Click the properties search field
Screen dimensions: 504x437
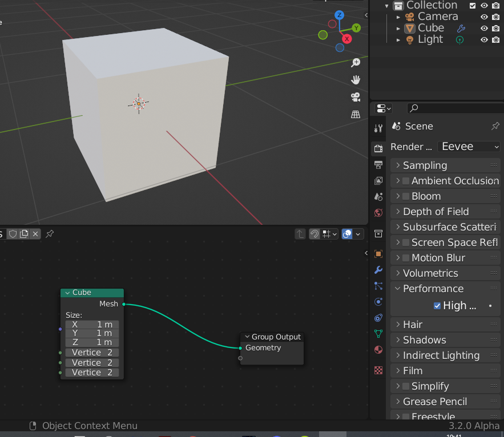[x=455, y=108]
